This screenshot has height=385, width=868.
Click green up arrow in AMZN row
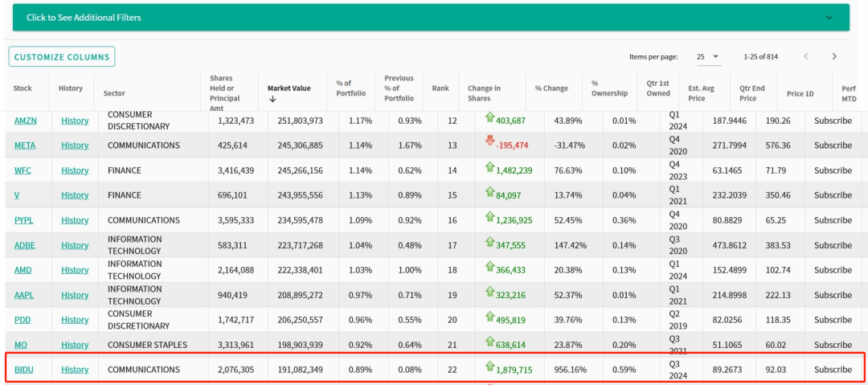tap(489, 117)
